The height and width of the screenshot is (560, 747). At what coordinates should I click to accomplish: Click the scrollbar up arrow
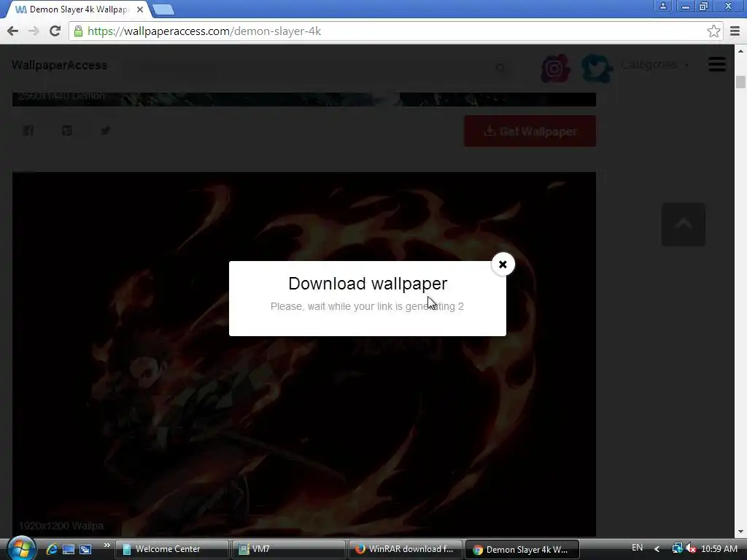click(x=740, y=50)
